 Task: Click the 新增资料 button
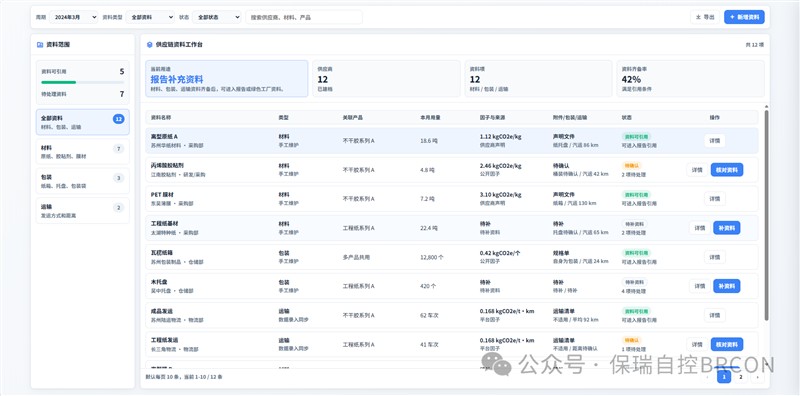pos(744,17)
